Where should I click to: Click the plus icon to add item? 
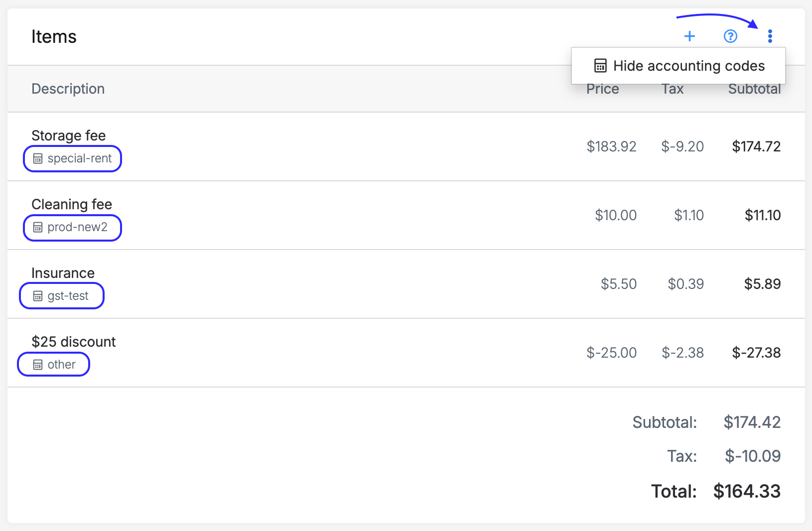[x=689, y=36]
